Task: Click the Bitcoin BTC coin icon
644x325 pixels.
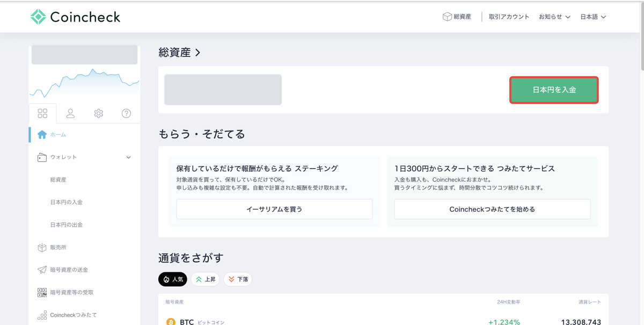Action: [x=171, y=322]
